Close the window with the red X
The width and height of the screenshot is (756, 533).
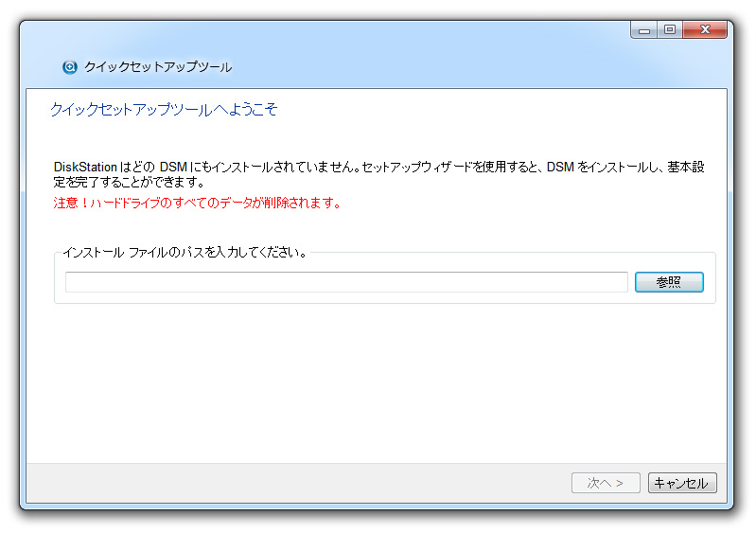[x=705, y=30]
